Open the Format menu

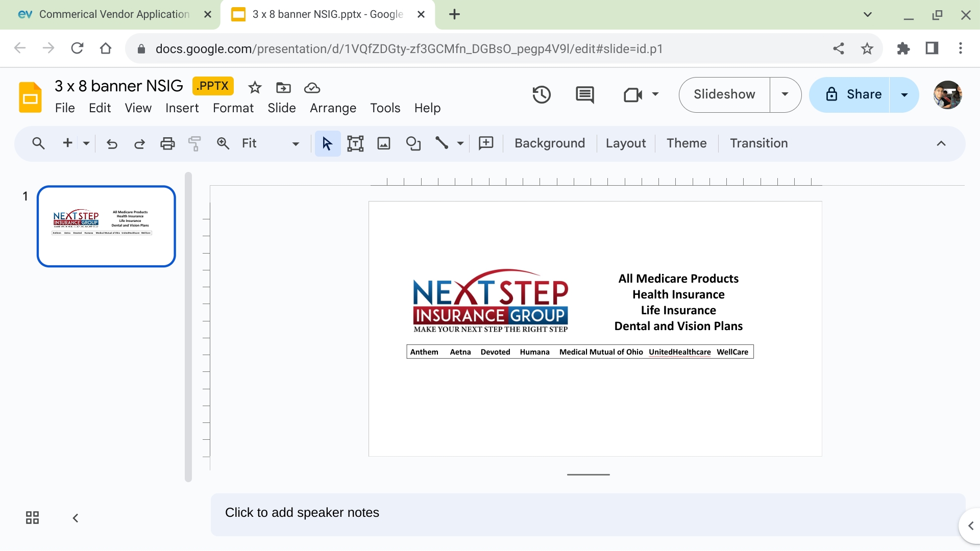point(233,108)
